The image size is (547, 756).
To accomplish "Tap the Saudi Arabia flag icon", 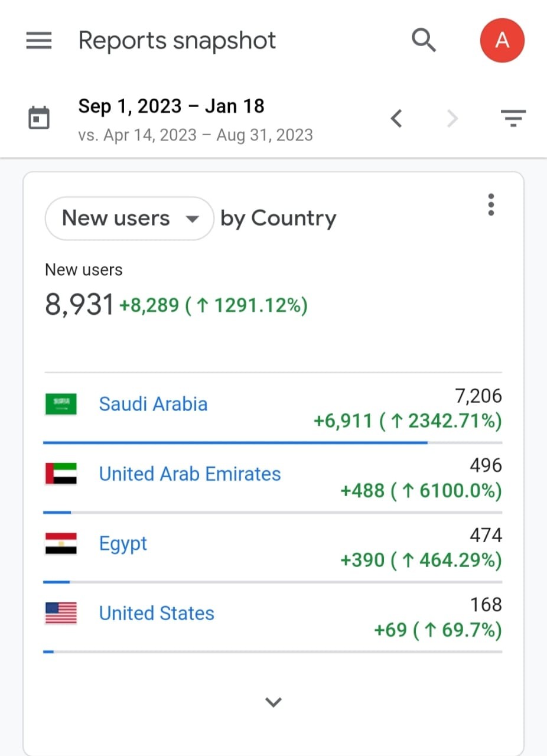I will 61,405.
